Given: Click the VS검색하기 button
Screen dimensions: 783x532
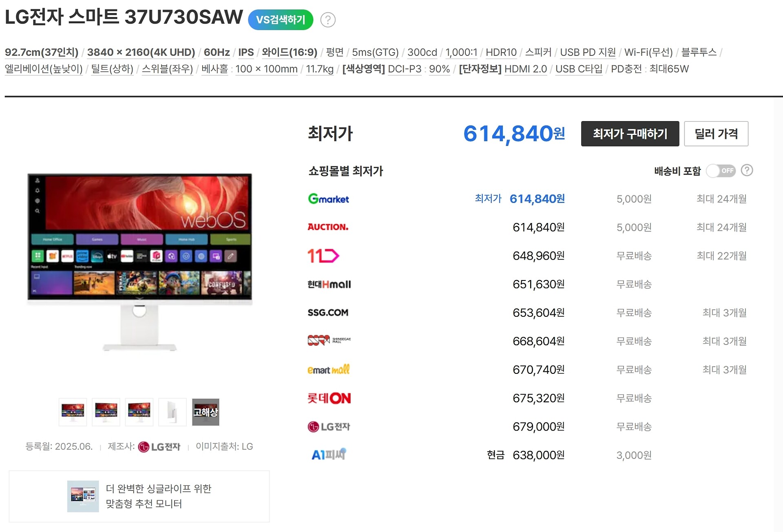Looking at the screenshot, I should click(x=281, y=20).
